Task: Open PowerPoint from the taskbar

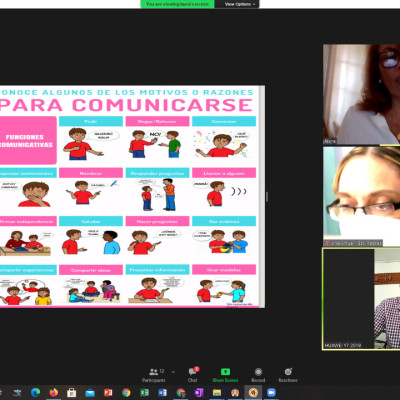Action: coord(108,392)
